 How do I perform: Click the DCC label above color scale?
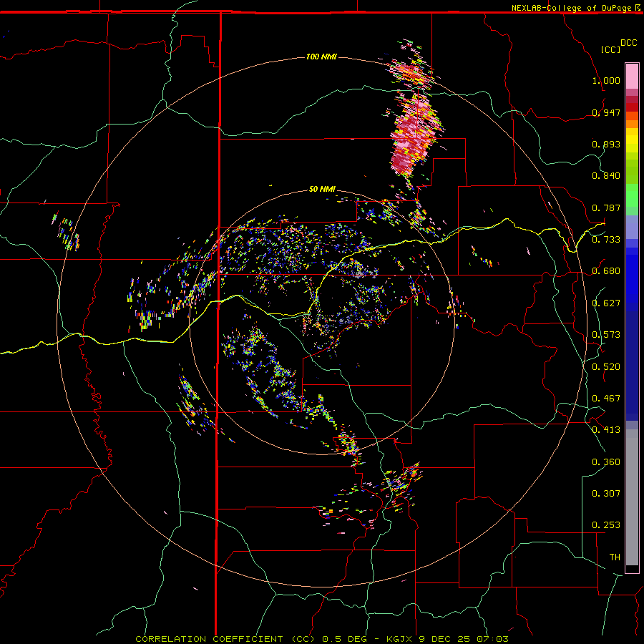tap(629, 43)
